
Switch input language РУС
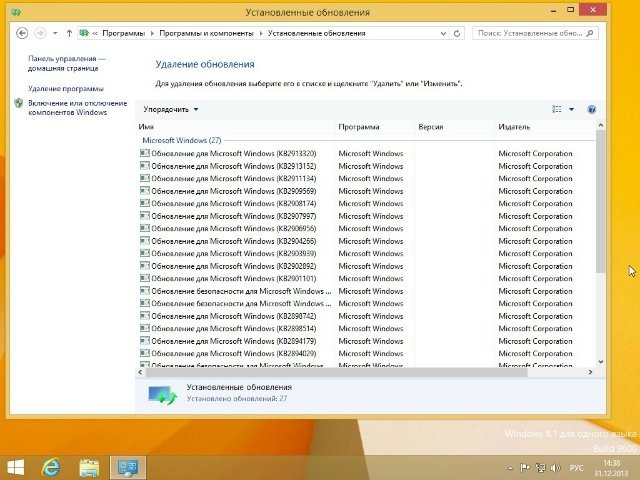[x=576, y=468]
